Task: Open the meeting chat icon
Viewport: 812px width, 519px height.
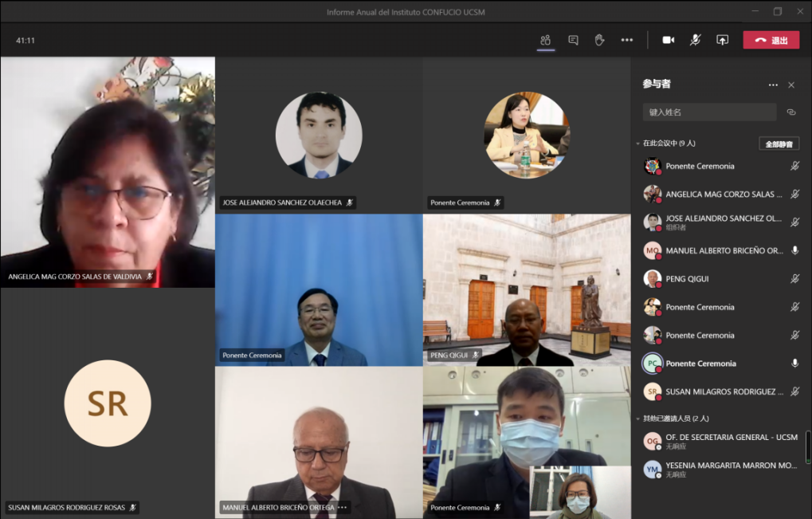Action: click(x=573, y=40)
